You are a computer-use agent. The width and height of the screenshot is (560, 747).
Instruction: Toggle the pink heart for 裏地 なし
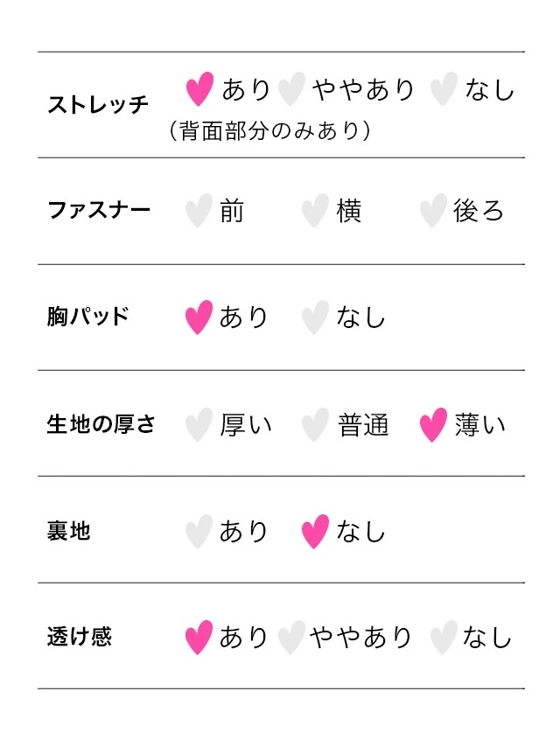315,531
